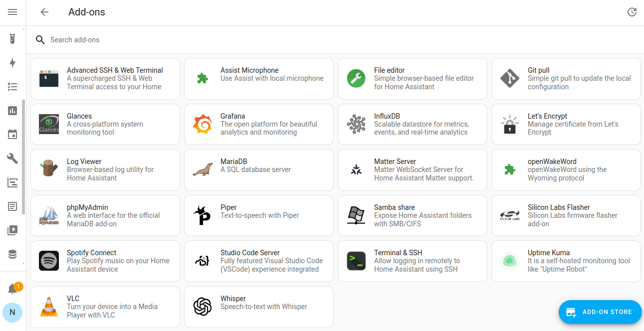The width and height of the screenshot is (644, 331).
Task: Check for add-on updates with clock icon
Action: tap(632, 12)
